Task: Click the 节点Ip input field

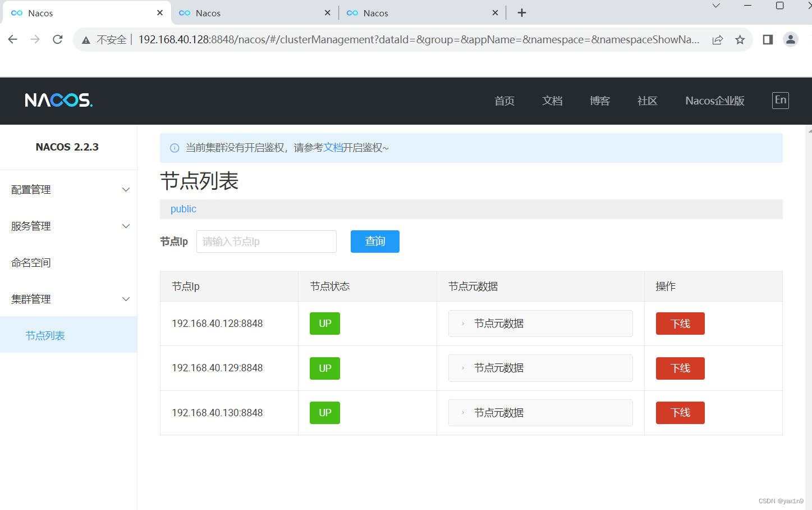Action: [x=266, y=241]
